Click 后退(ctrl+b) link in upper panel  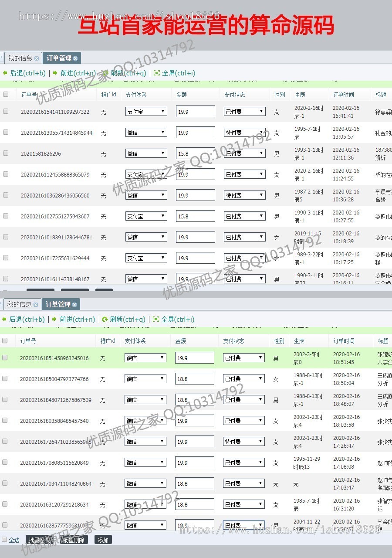(28, 73)
